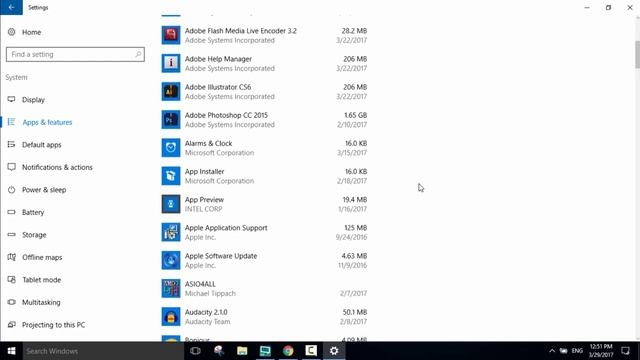Select the Audacity 2.1.0 entry name
The height and width of the screenshot is (360, 640).
click(x=206, y=312)
